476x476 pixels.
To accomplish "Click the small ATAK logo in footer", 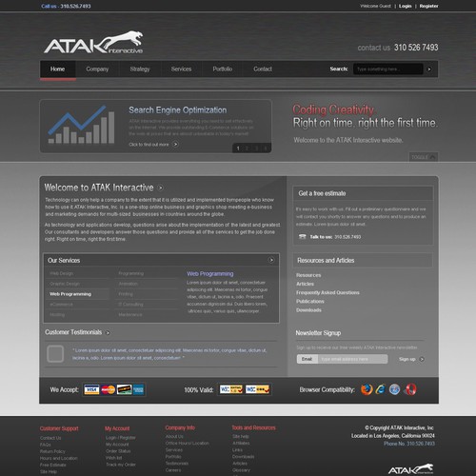I will pos(410,469).
